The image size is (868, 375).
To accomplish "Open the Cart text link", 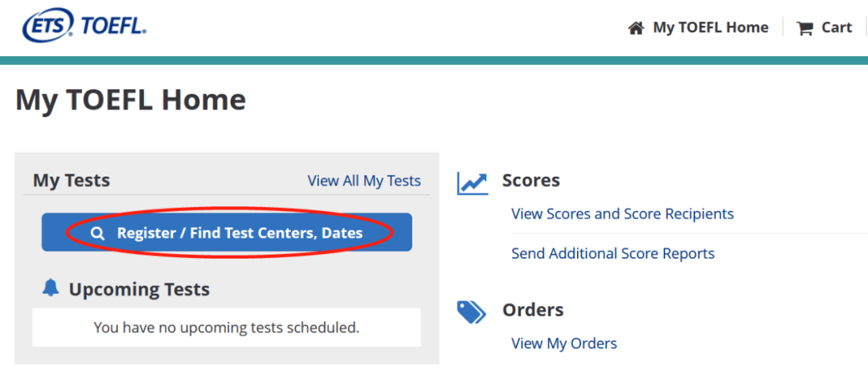I will 837,27.
